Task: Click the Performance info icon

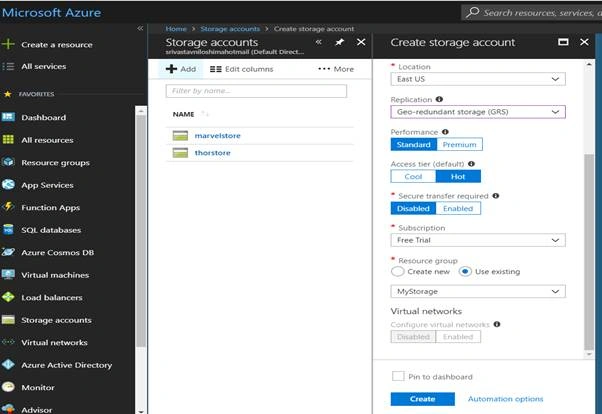Action: pos(445,132)
